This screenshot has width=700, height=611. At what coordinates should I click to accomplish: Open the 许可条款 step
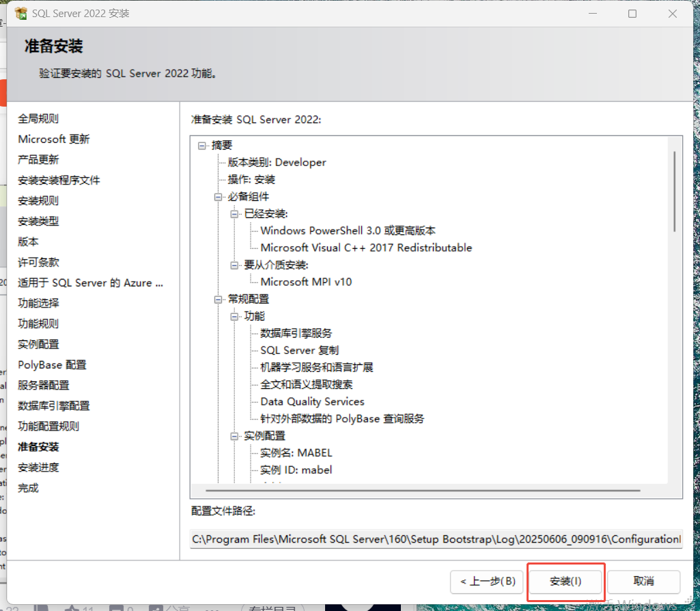39,262
